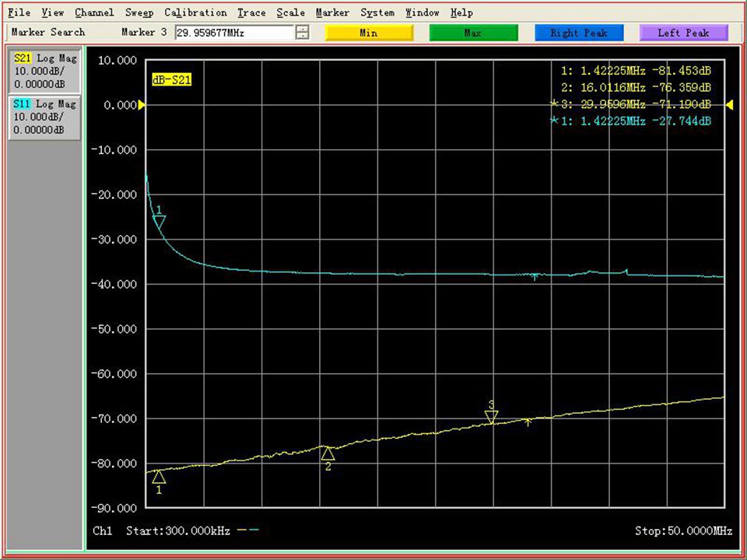Viewport: 747px width, 560px height.
Task: Increment Marker 3 frequency with up arrow
Action: tap(303, 29)
